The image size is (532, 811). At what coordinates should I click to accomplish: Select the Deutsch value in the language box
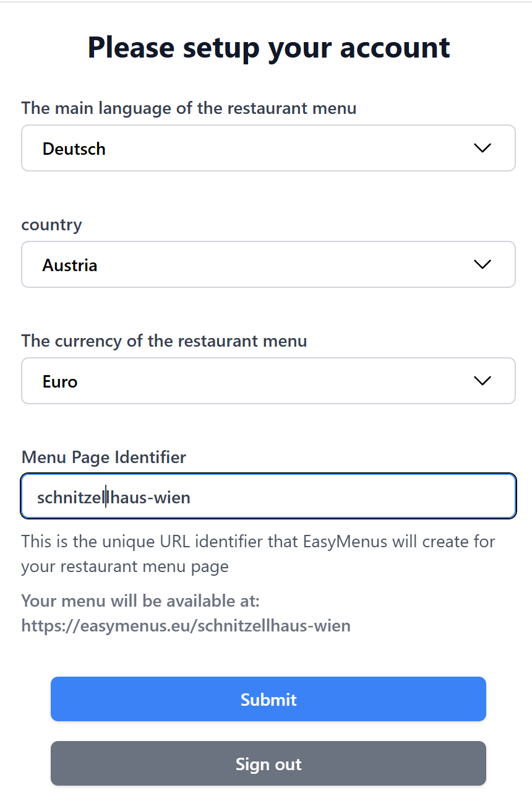point(74,148)
